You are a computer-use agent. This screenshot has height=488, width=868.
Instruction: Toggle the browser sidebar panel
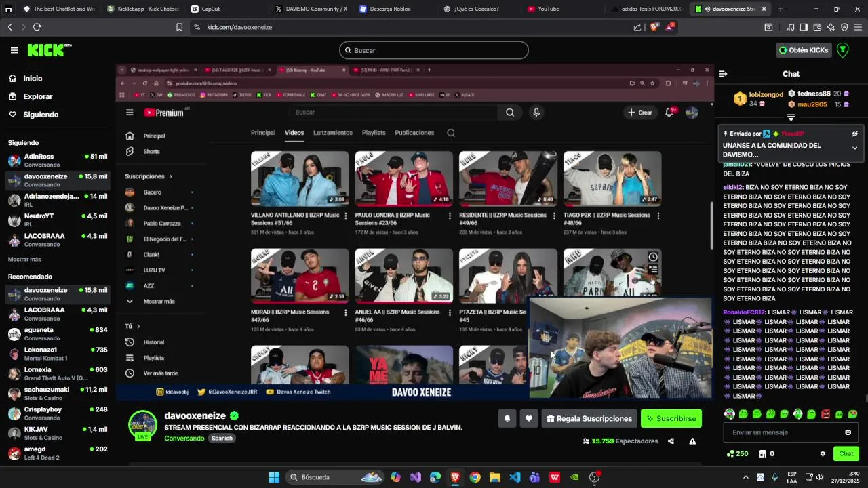[x=804, y=27]
